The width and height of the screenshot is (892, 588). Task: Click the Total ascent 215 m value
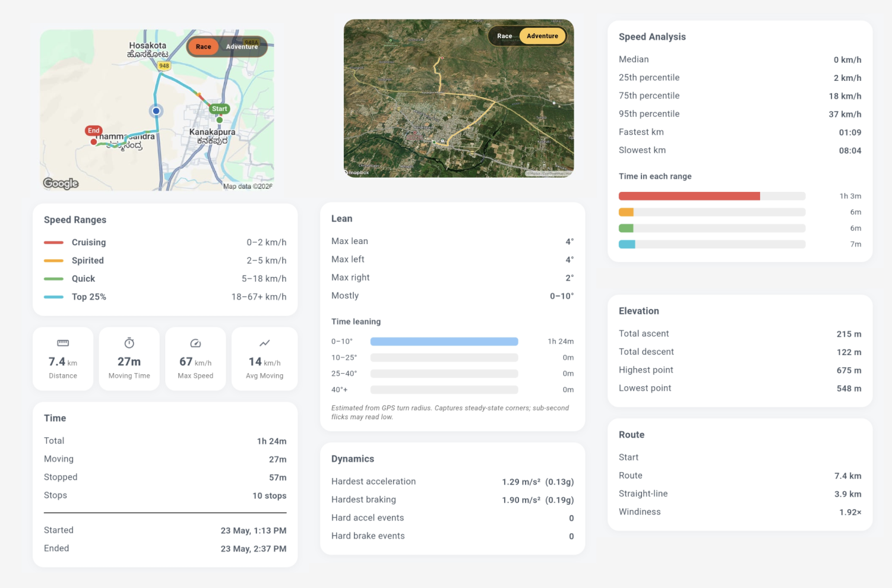849,334
